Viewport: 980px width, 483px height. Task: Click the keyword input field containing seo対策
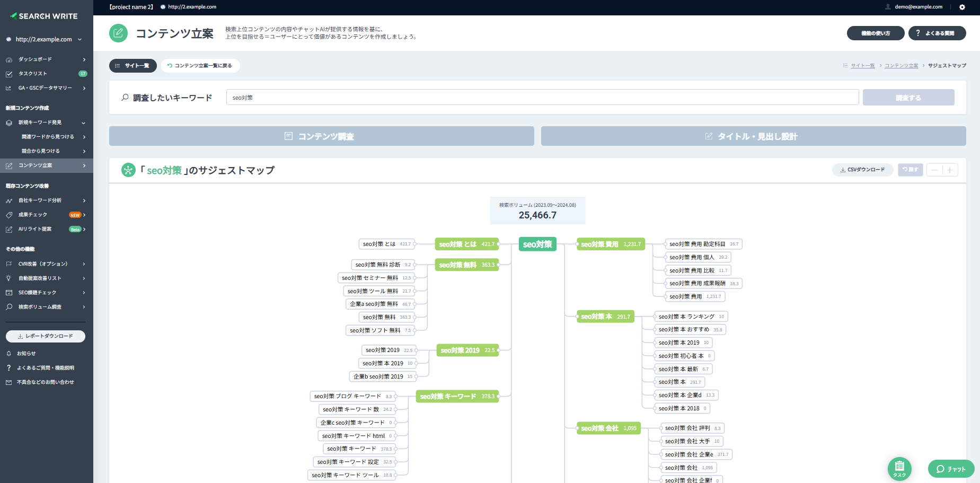click(542, 98)
